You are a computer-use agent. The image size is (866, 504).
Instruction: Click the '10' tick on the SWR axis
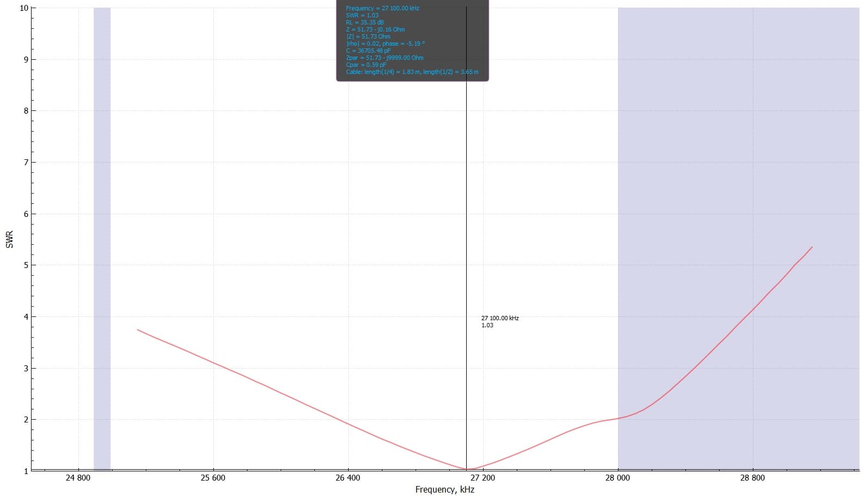pyautogui.click(x=24, y=8)
